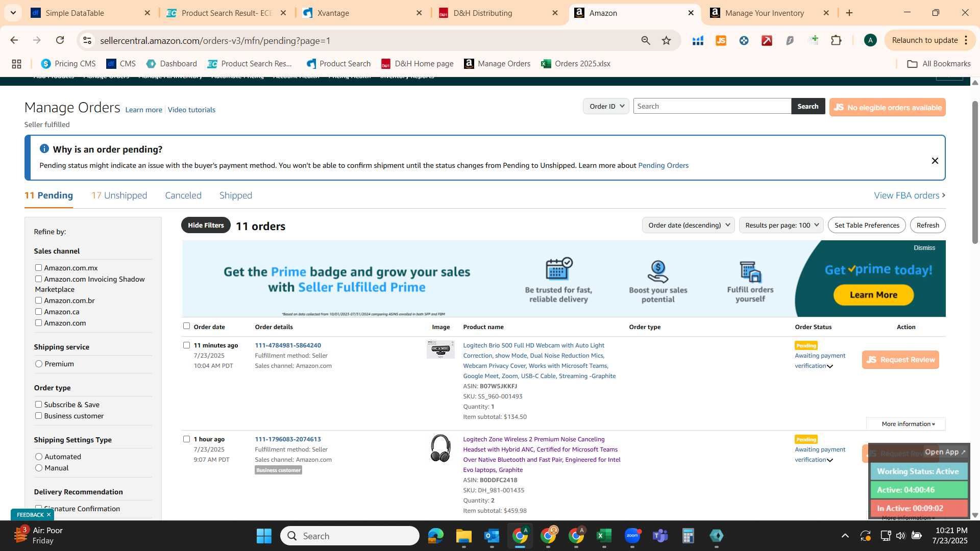Open the Orders 2025.xlsx bookmark
The width and height of the screenshot is (980, 551).
[x=576, y=64]
